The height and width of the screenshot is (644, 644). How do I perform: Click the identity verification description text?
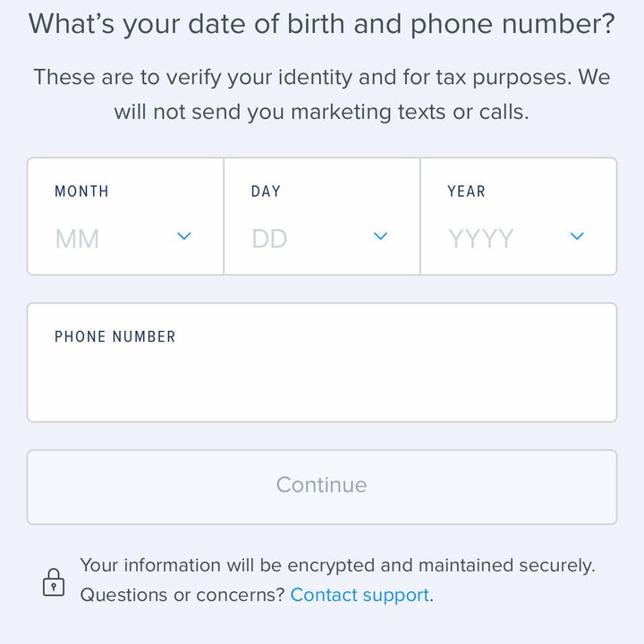[322, 95]
